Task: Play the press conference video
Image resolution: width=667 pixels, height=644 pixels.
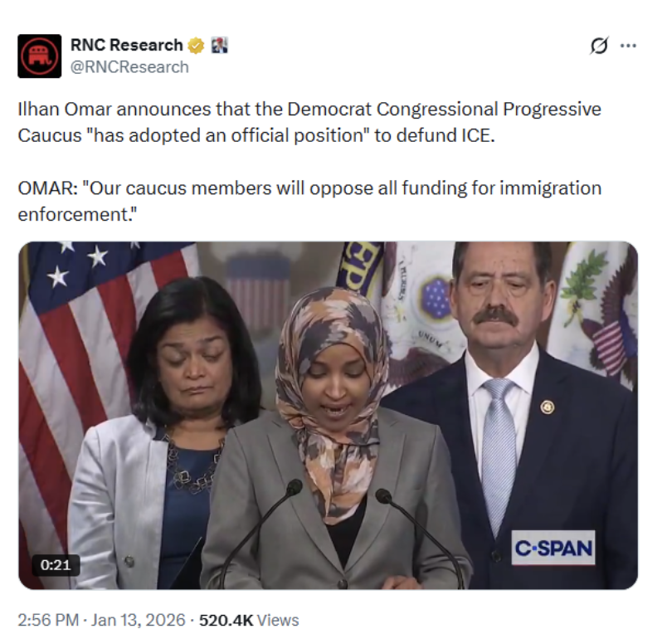Action: (328, 416)
